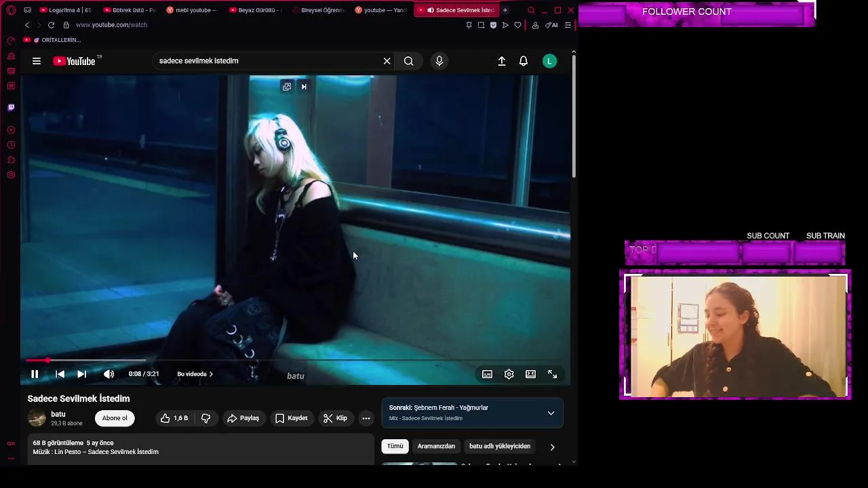Open batu channel name link
Screen dimensions: 868x488
[58, 414]
